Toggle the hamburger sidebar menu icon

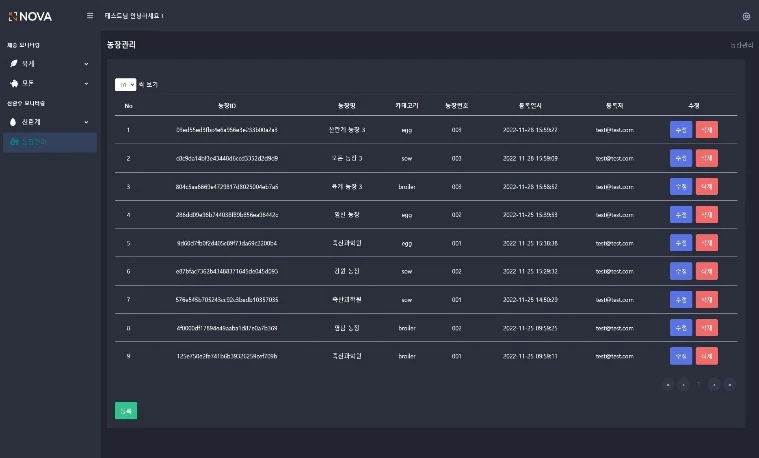(x=90, y=15)
